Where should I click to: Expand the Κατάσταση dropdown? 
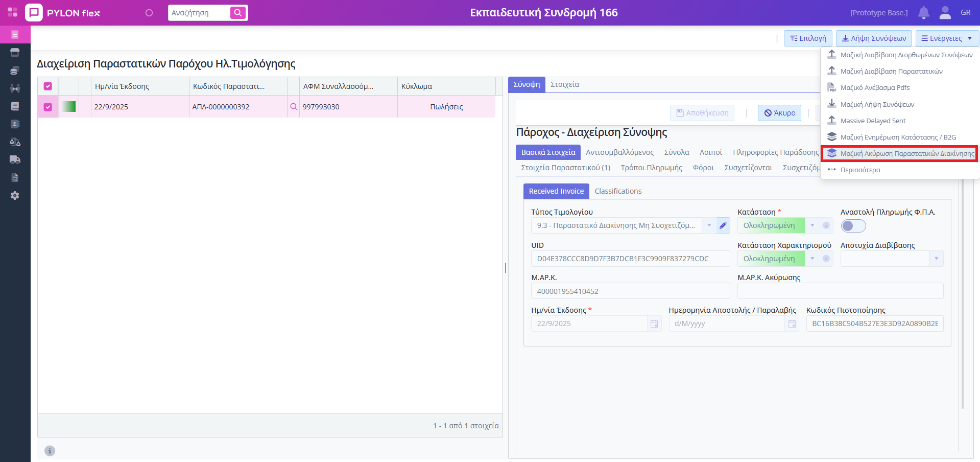pos(812,225)
